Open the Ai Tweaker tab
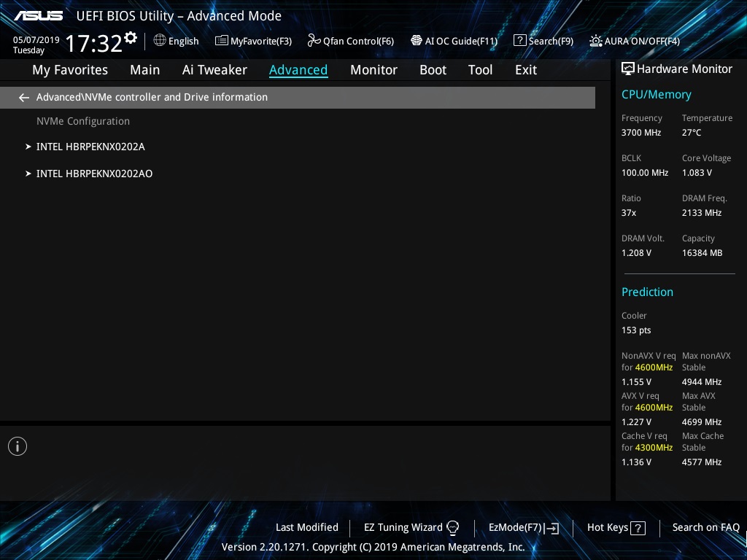 214,70
